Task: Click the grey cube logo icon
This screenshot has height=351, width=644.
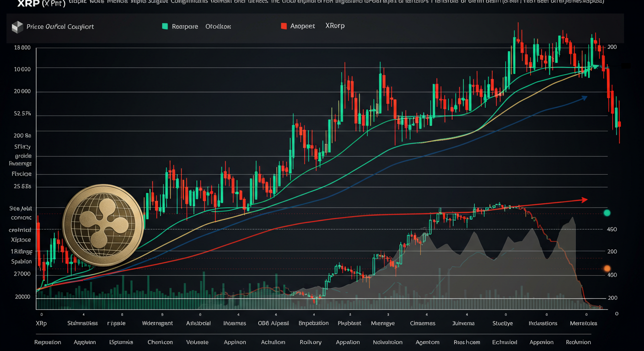Action: coord(17,27)
